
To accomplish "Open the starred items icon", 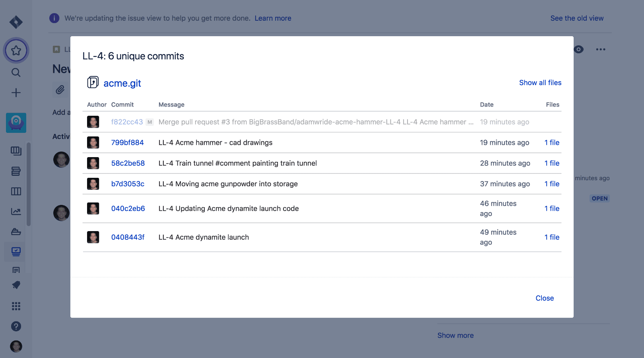I will [x=16, y=51].
